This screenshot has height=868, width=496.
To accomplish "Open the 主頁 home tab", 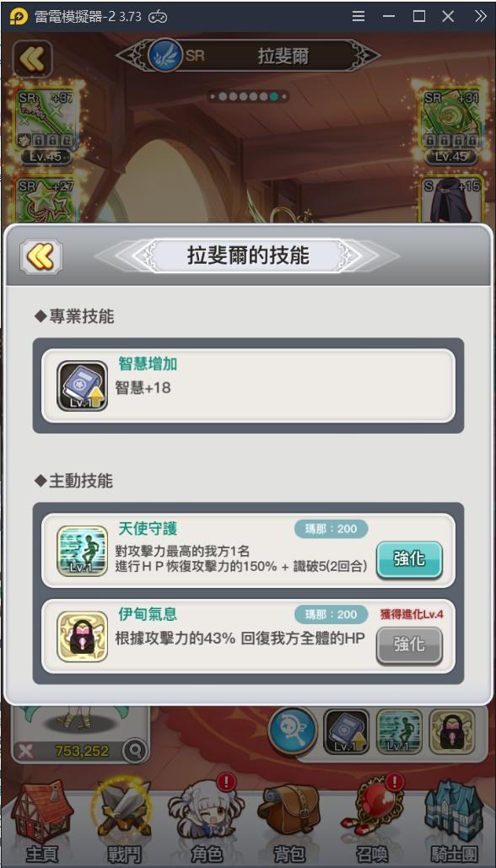I will 42,823.
